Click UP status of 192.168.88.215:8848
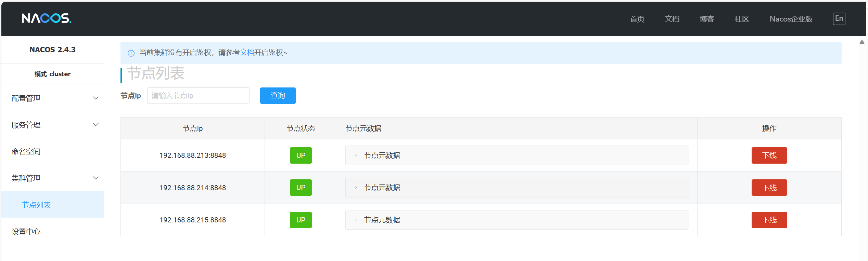 301,220
